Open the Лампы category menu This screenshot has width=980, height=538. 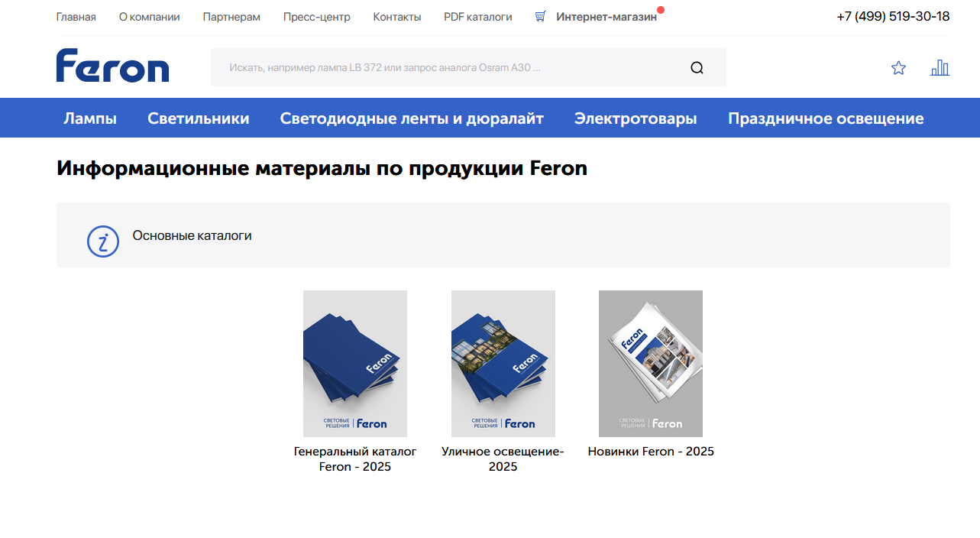90,118
